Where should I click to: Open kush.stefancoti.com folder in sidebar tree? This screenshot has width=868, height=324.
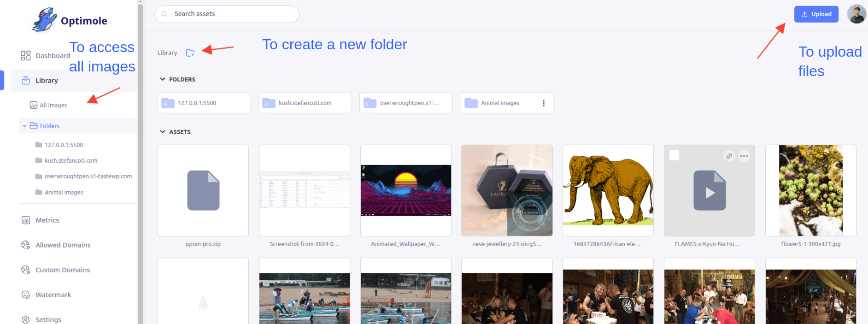coord(70,160)
